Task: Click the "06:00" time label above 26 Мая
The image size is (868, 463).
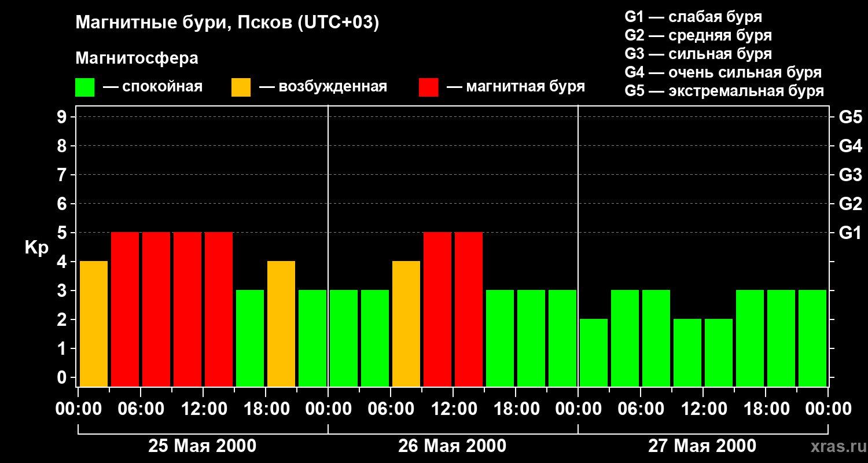Action: point(391,409)
